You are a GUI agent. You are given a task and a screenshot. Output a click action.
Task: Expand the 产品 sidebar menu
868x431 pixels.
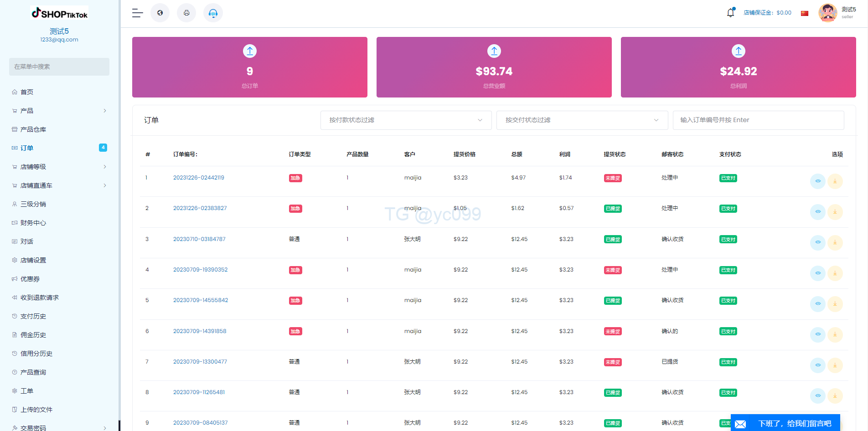coord(26,110)
